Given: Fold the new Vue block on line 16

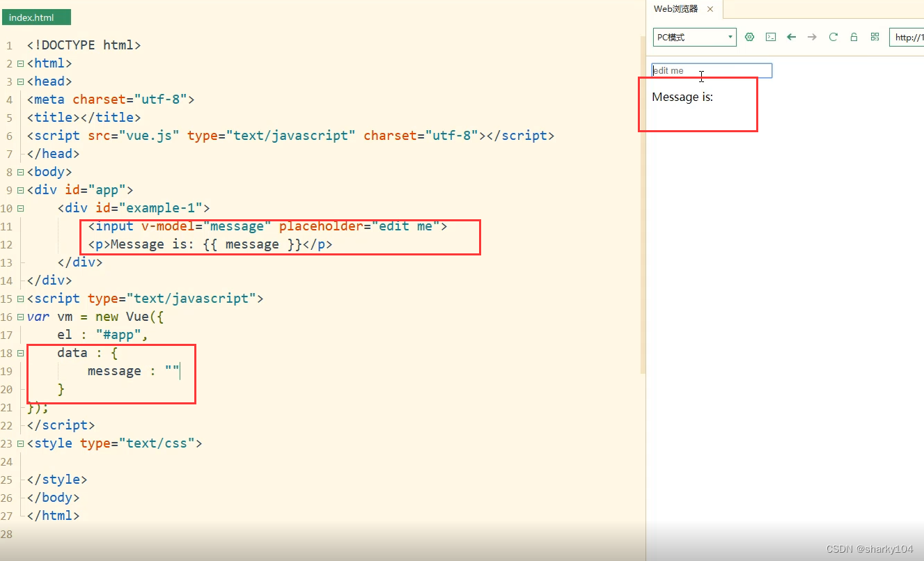Looking at the screenshot, I should click(x=20, y=317).
